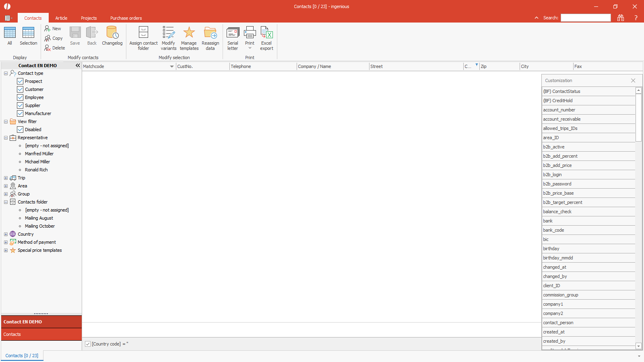
Task: Open Serial letter tool
Action: 233,33
